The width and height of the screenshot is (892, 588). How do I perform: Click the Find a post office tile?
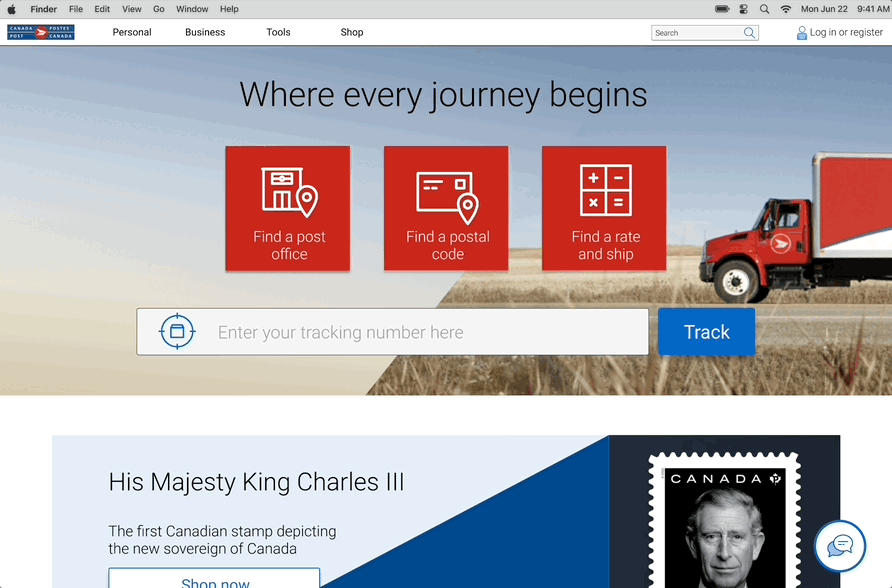(x=288, y=209)
